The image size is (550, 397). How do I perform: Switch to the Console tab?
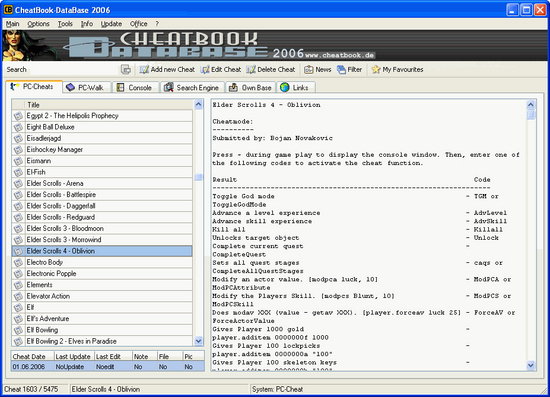coord(135,88)
